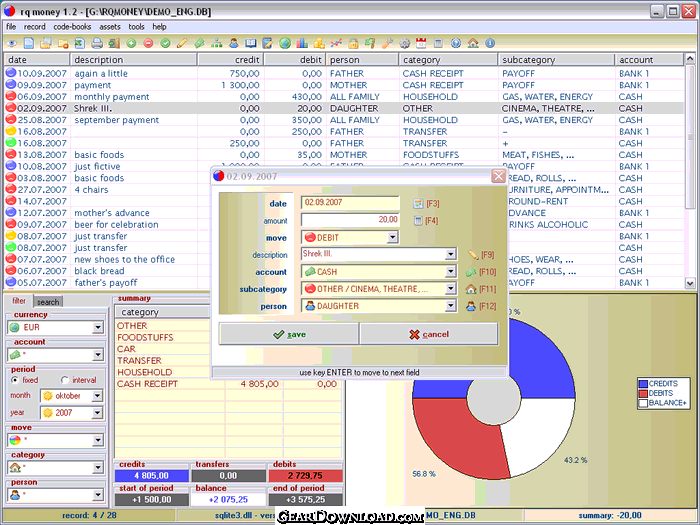Click the Excel export toolbar icon
Screen dimensions: 700x525
pyautogui.click(x=79, y=43)
